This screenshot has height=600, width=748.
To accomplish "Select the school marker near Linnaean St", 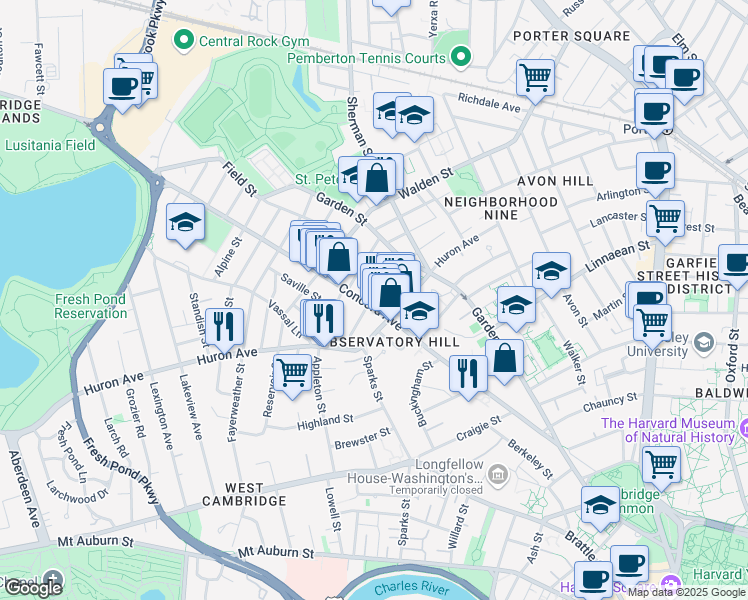I will coord(550,270).
